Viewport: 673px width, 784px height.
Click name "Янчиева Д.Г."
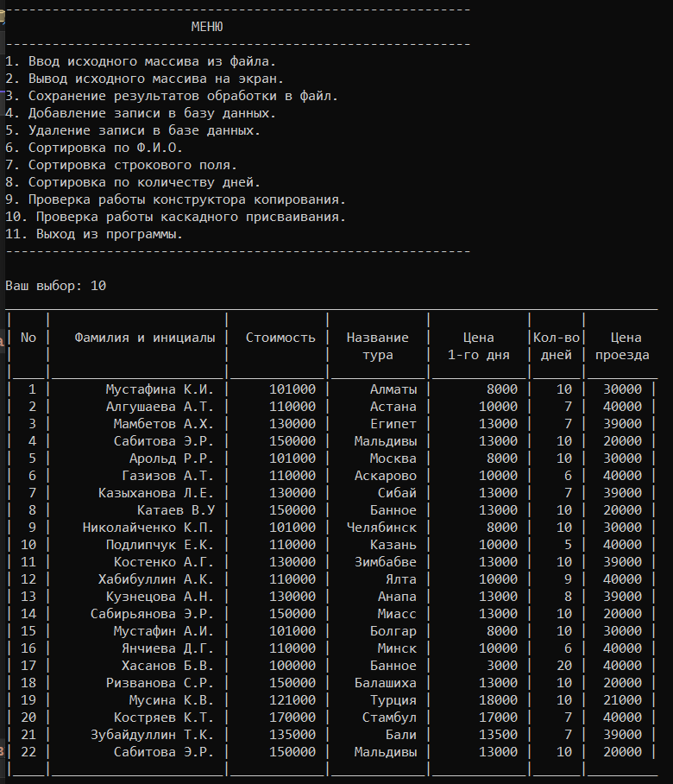pos(167,648)
